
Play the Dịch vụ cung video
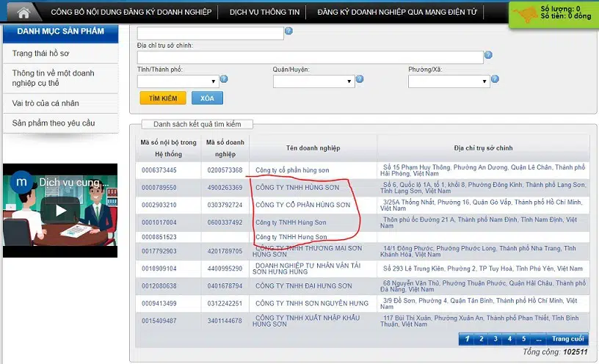(59, 211)
